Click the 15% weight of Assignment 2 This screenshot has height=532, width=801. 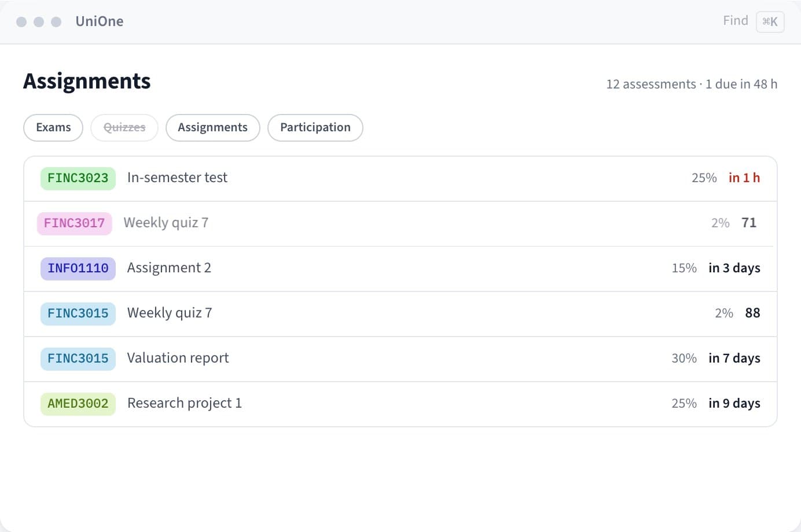[x=684, y=268]
